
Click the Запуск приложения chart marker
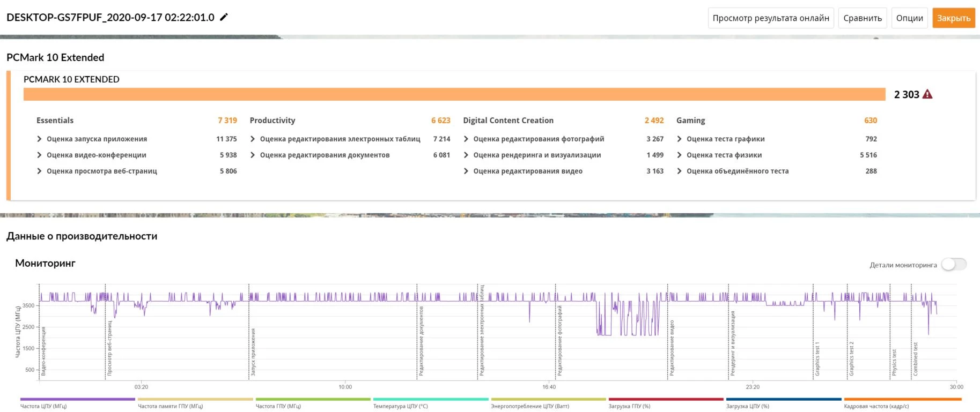tap(253, 351)
